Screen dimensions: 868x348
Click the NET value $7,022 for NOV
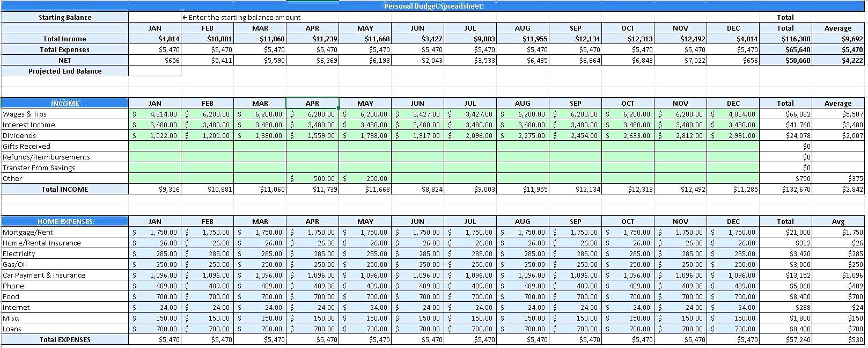680,60
